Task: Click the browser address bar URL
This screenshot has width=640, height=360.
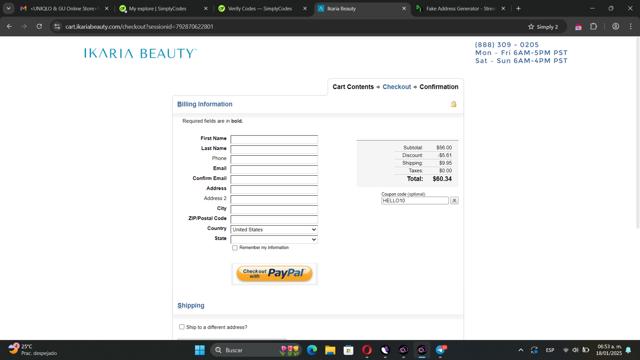Action: point(139,27)
